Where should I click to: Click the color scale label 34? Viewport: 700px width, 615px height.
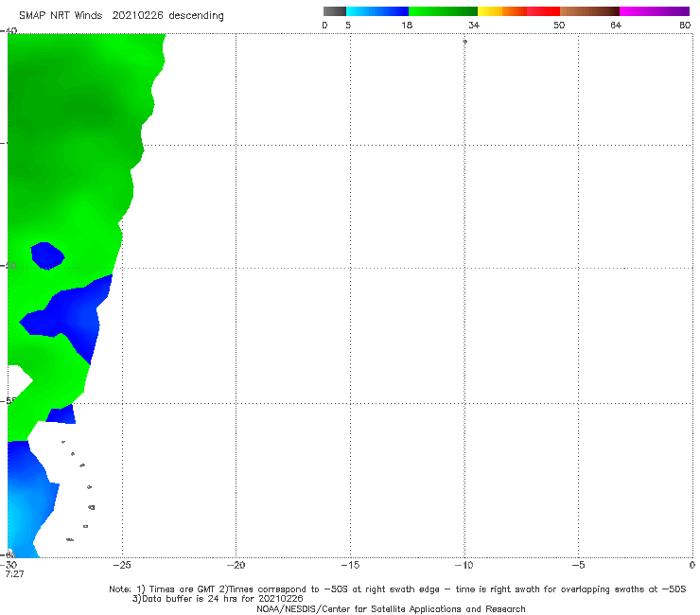[x=474, y=26]
